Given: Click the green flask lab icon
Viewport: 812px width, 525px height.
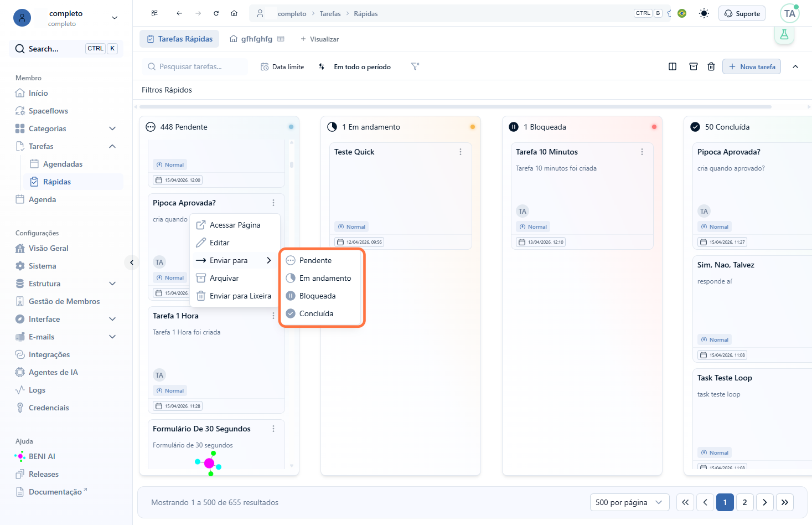Looking at the screenshot, I should tap(784, 35).
